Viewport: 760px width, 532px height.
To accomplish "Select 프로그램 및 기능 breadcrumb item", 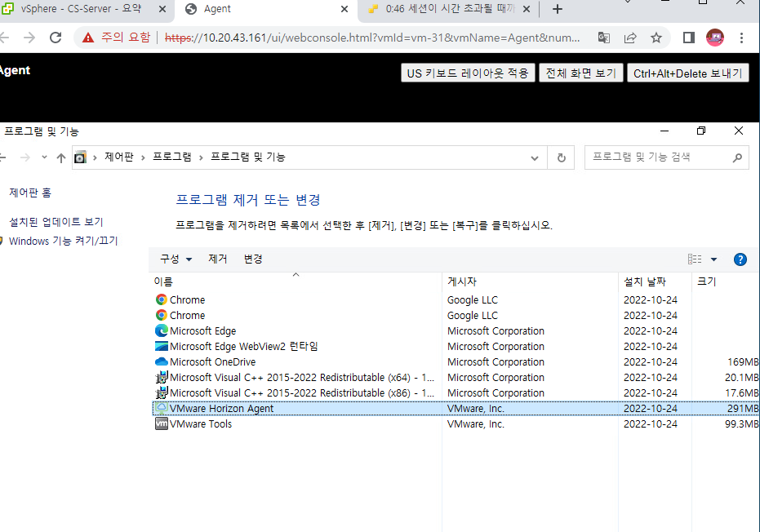I will coord(247,157).
